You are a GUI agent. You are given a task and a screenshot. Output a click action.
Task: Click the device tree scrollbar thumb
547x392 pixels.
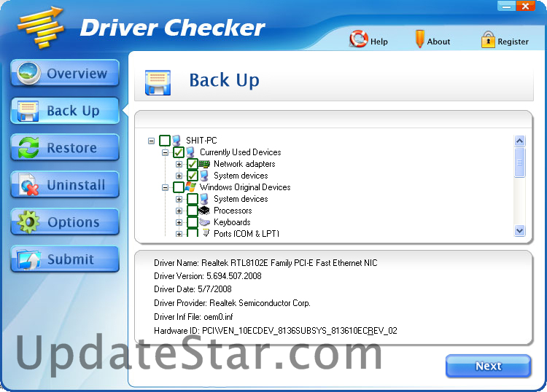point(519,162)
